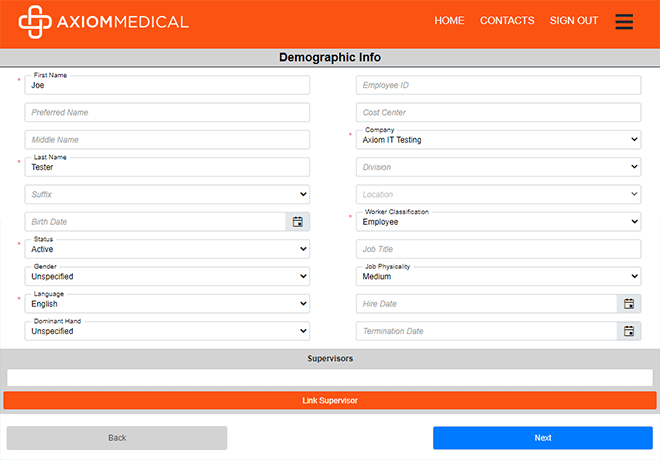Open the Worker Classification dropdown
Viewport: 660px width, 460px height.
pos(498,222)
